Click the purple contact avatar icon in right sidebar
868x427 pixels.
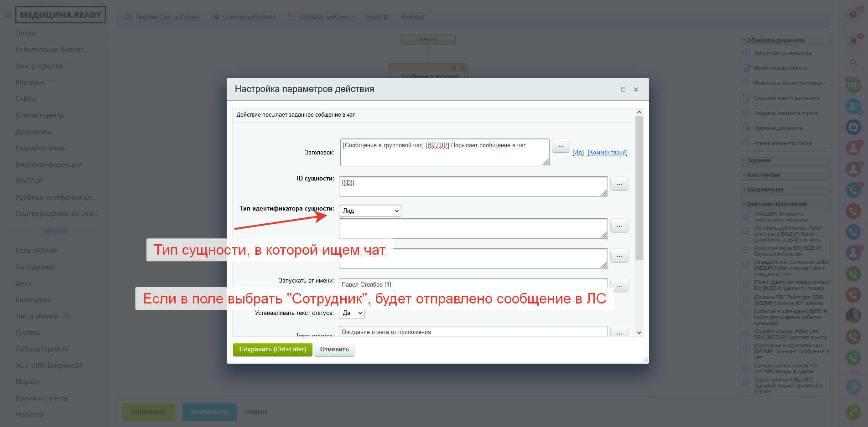coord(853,252)
